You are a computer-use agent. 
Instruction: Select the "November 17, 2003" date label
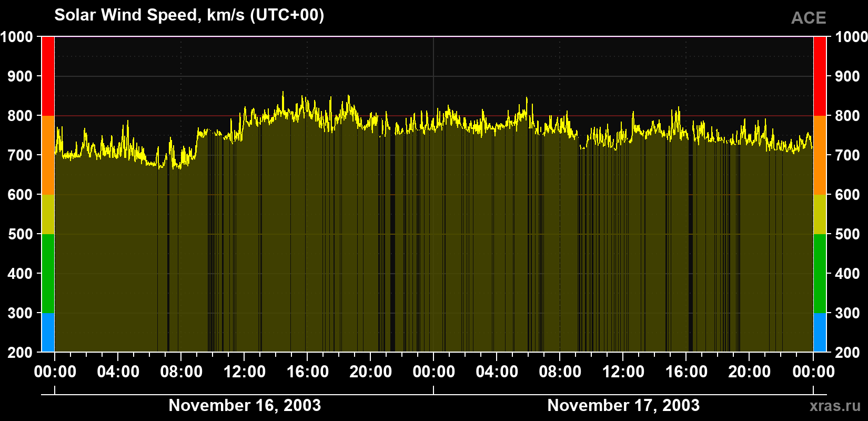coord(623,405)
